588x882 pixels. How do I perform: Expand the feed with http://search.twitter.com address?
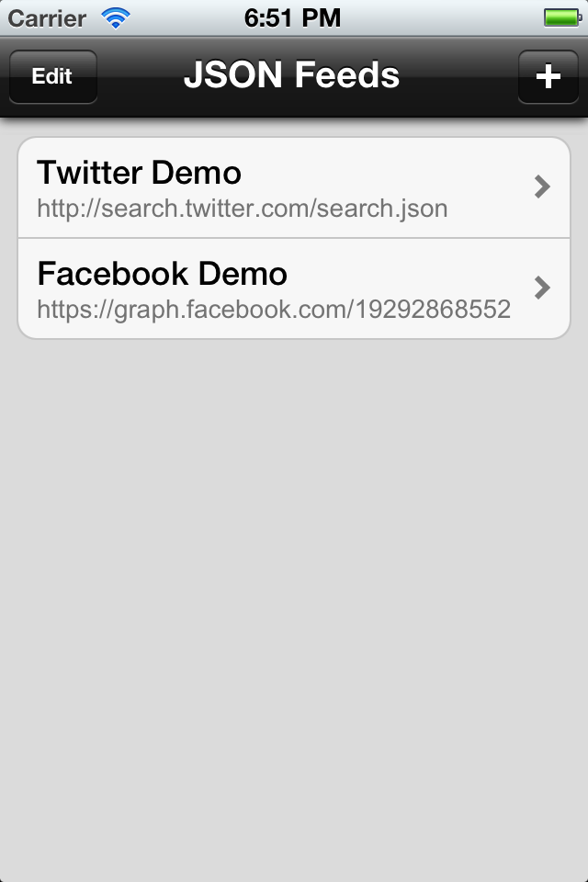pos(294,187)
